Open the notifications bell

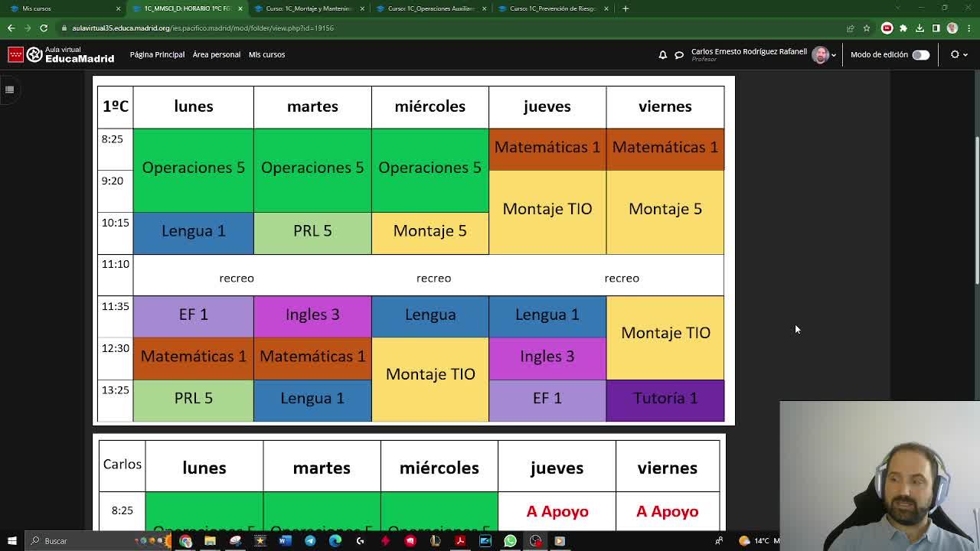click(662, 55)
